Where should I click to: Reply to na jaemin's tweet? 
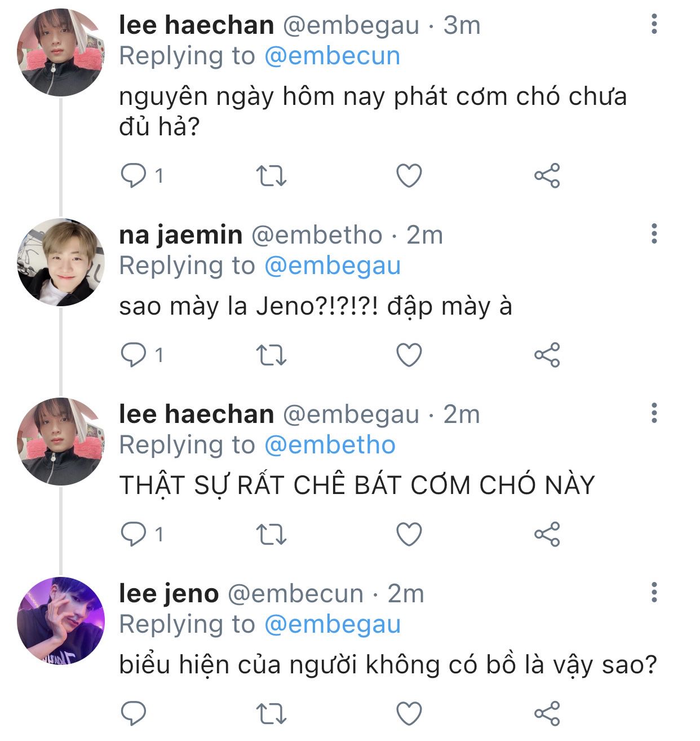pyautogui.click(x=134, y=355)
